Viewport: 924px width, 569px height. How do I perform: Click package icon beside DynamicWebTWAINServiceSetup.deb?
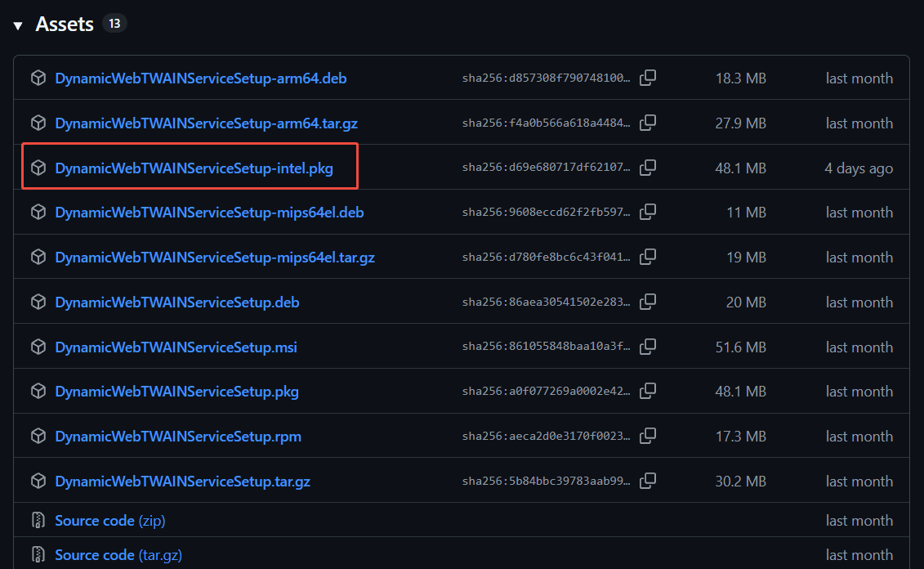click(38, 302)
